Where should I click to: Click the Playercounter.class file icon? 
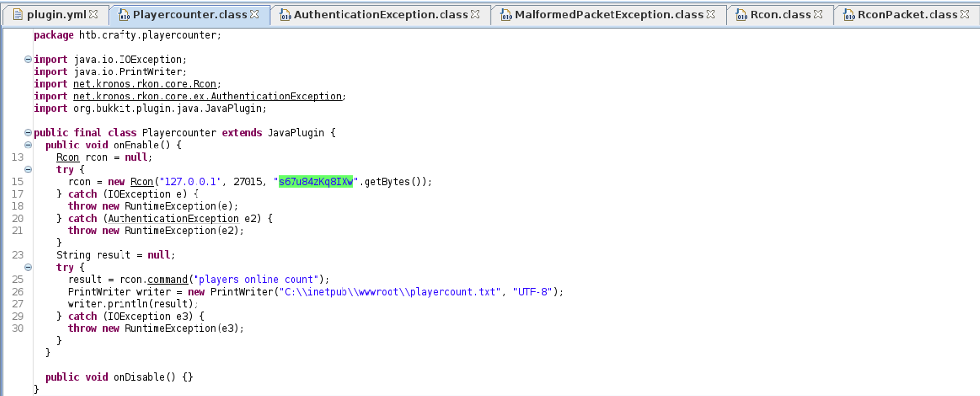124,15
